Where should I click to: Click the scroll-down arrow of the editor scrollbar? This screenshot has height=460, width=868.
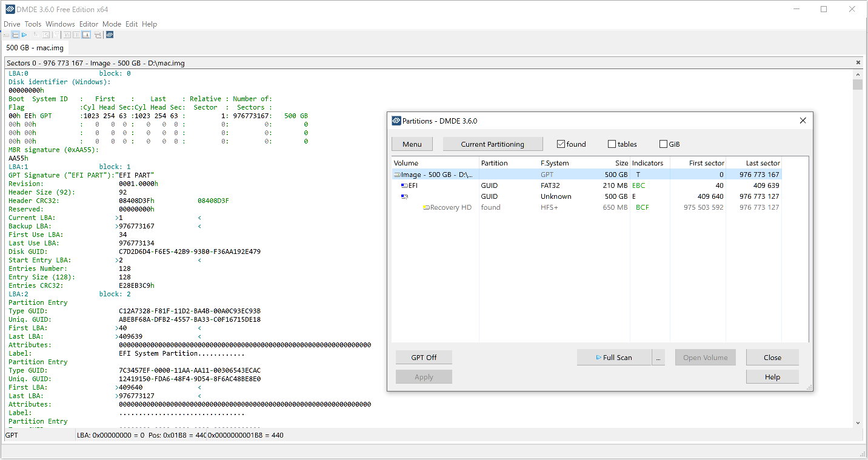pyautogui.click(x=857, y=422)
